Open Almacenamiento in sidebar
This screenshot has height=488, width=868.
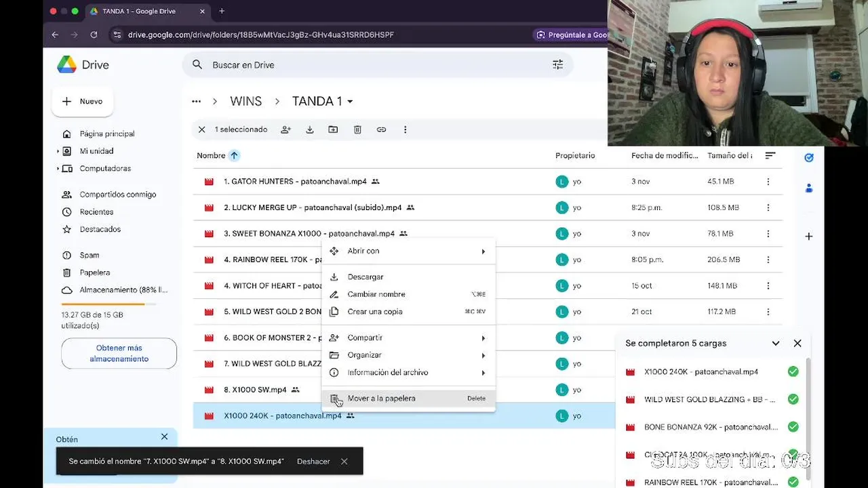(x=123, y=290)
